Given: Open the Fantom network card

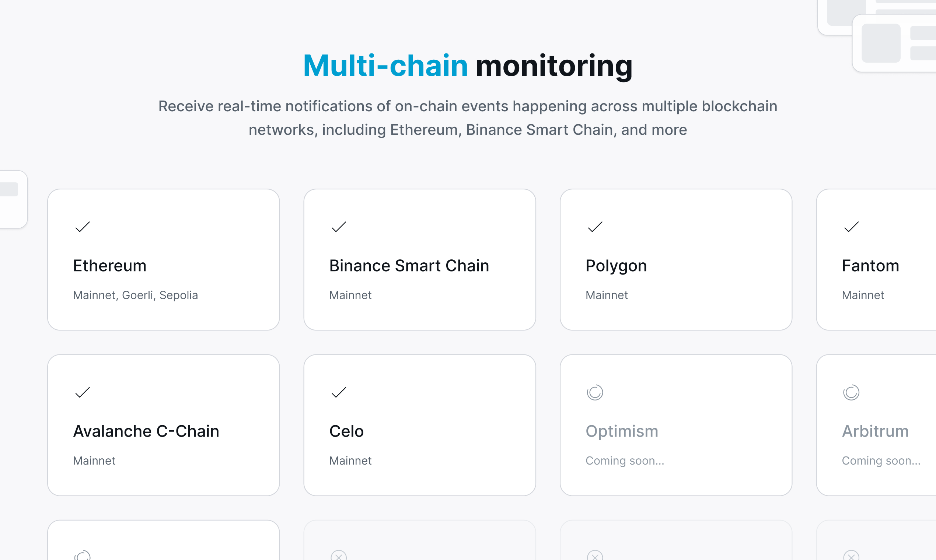Looking at the screenshot, I should (876, 260).
